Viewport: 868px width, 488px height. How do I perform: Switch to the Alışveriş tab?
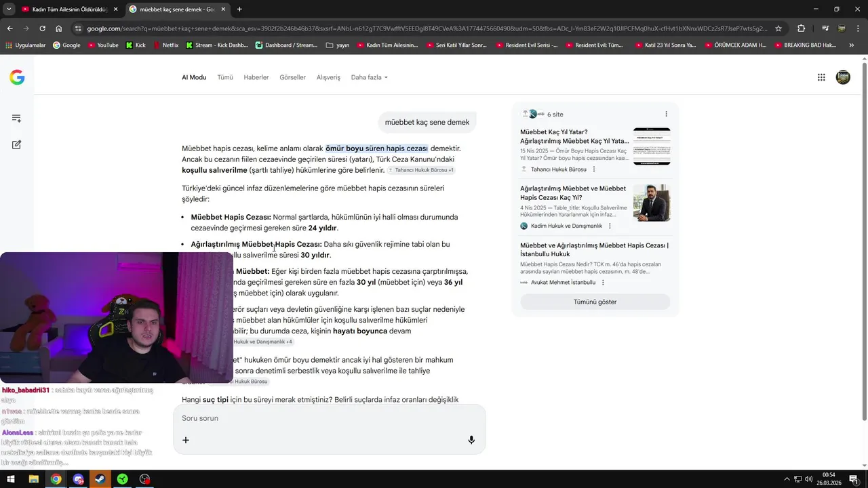coord(328,77)
